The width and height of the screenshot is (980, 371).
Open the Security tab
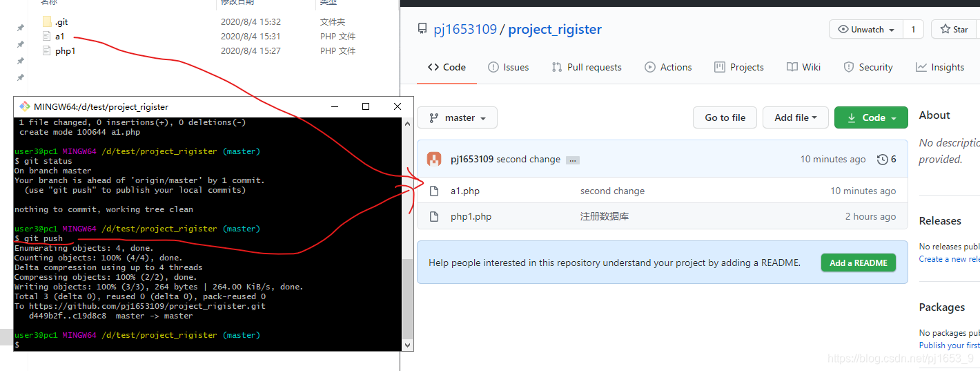click(x=868, y=67)
